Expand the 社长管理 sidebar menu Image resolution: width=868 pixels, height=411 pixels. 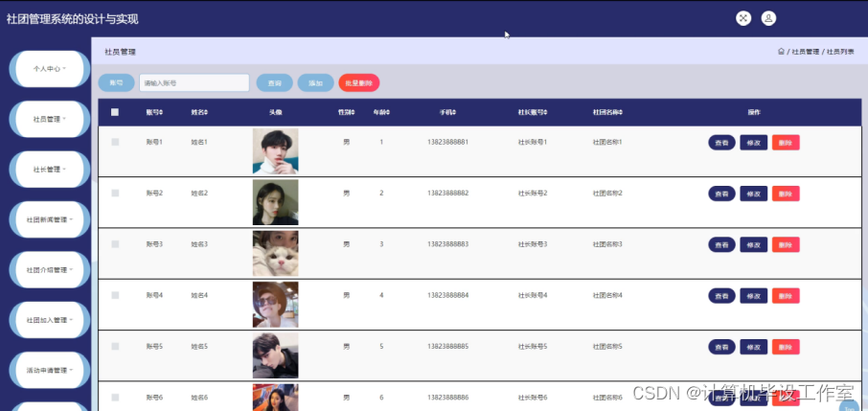point(49,170)
